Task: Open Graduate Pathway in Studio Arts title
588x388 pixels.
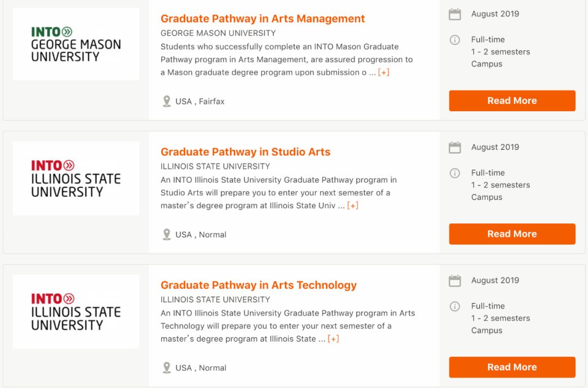Action: (245, 151)
